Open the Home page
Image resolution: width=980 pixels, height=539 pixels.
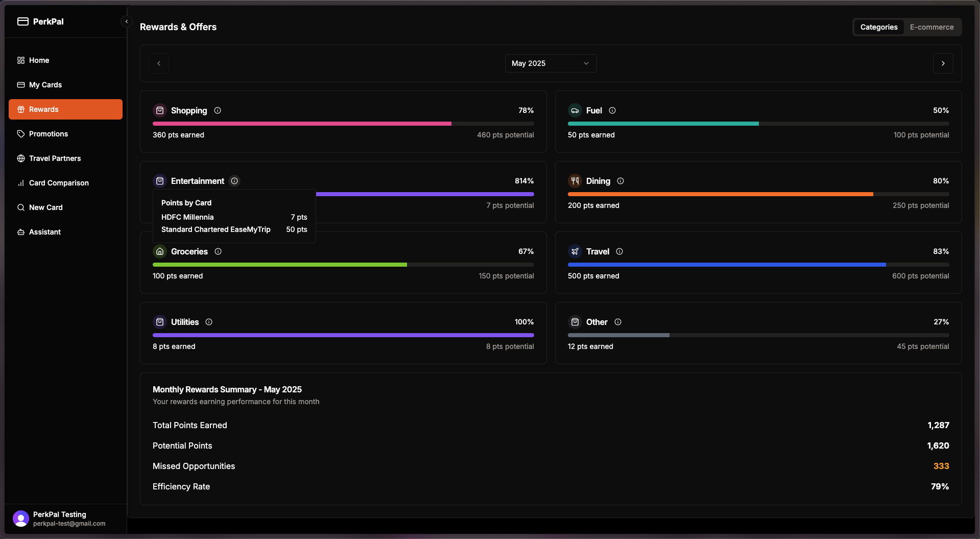coord(65,60)
